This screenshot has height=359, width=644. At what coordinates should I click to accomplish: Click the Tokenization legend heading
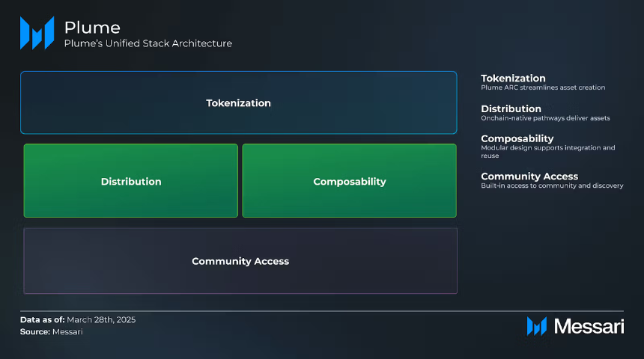pos(513,78)
